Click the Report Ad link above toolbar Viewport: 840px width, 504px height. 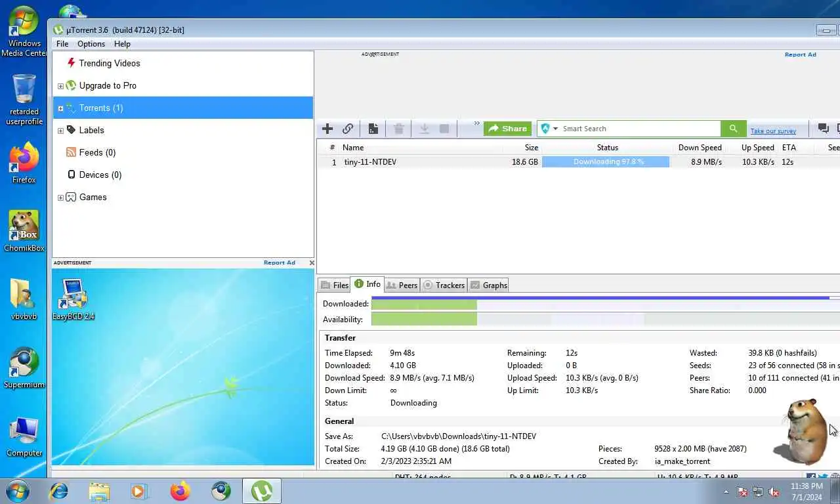pyautogui.click(x=800, y=54)
